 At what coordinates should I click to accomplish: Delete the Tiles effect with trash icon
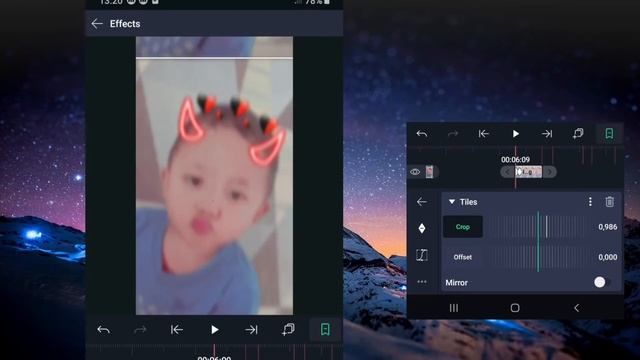click(609, 202)
